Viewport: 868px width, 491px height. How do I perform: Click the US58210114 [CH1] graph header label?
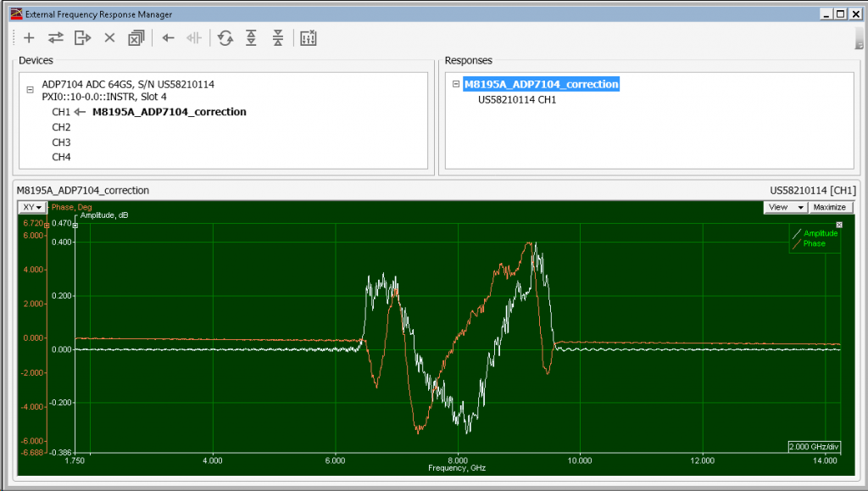point(813,191)
